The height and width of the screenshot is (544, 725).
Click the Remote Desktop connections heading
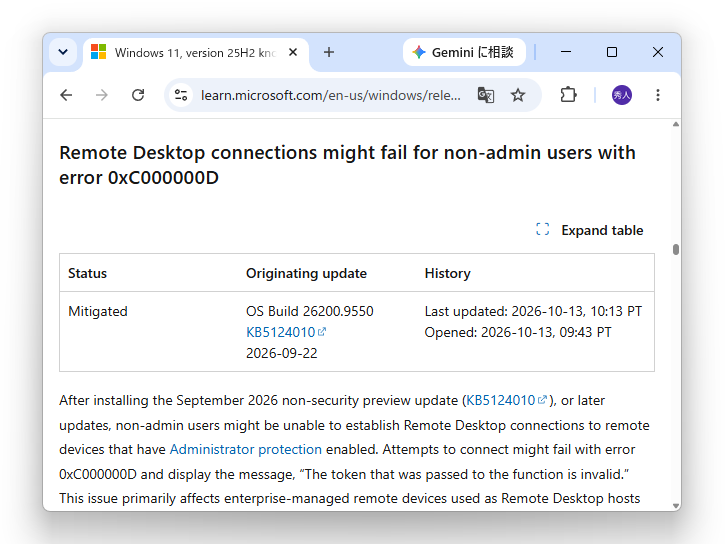tap(347, 165)
